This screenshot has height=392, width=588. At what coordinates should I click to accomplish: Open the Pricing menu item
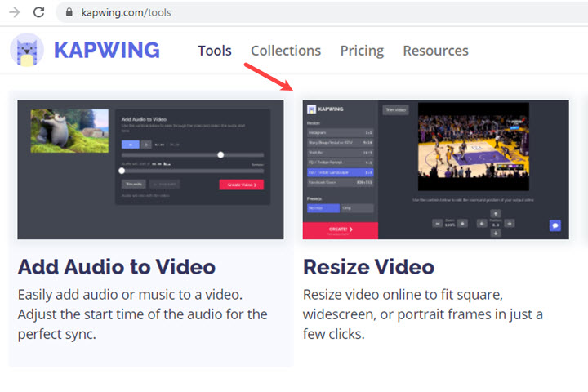[362, 51]
